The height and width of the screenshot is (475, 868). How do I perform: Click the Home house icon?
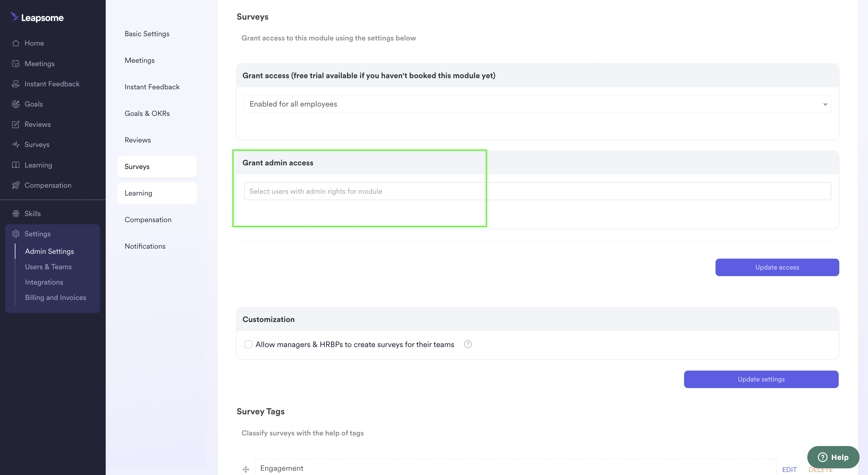[x=16, y=43]
